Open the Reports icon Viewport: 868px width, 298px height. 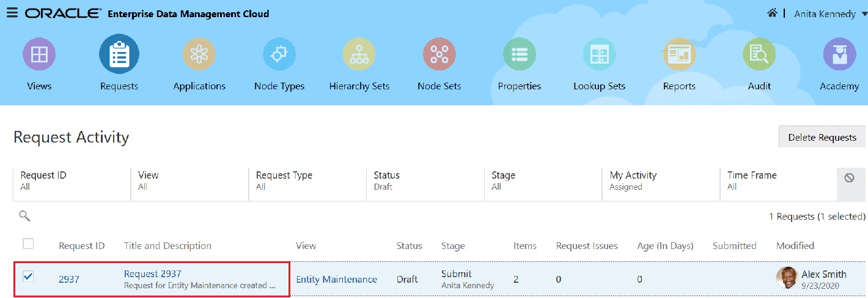pos(680,54)
